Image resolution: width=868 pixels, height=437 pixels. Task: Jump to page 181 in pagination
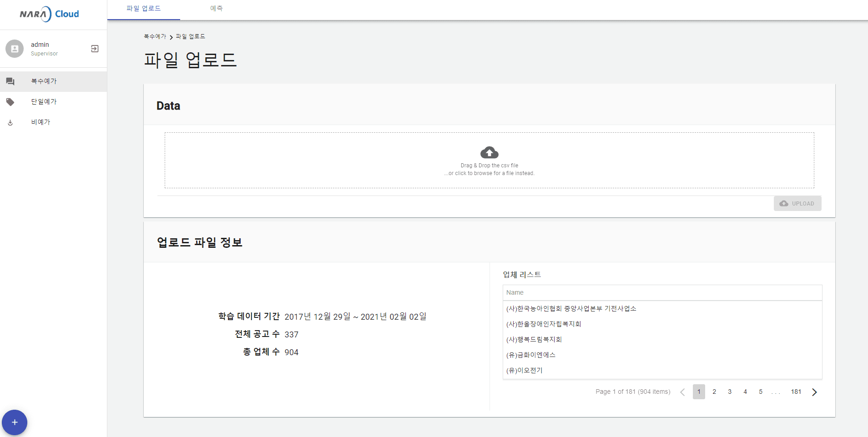click(x=796, y=392)
